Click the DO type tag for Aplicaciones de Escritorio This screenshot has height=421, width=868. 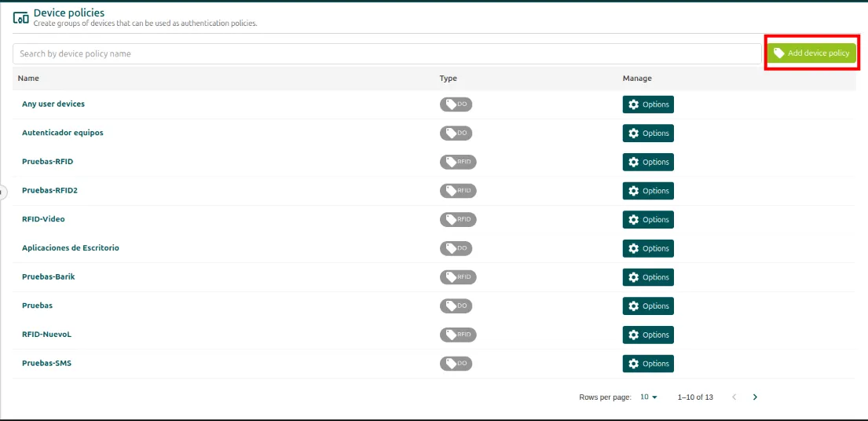[456, 248]
